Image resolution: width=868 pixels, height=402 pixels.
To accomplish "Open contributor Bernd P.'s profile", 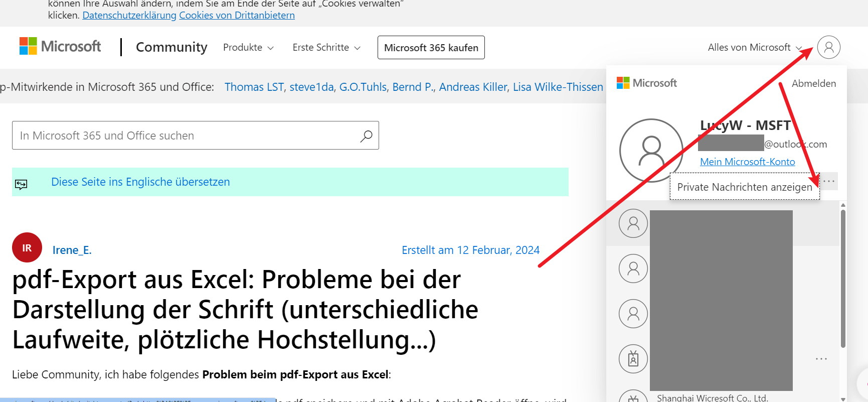I will tap(413, 87).
